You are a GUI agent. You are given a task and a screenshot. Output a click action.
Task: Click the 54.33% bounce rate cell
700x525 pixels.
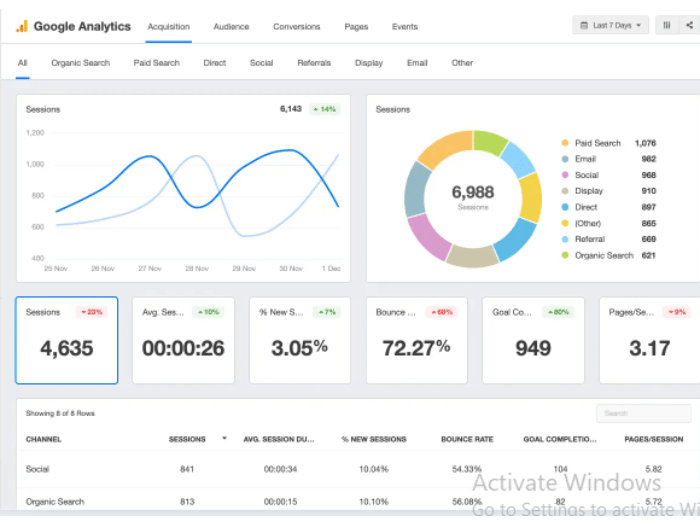pyautogui.click(x=467, y=469)
